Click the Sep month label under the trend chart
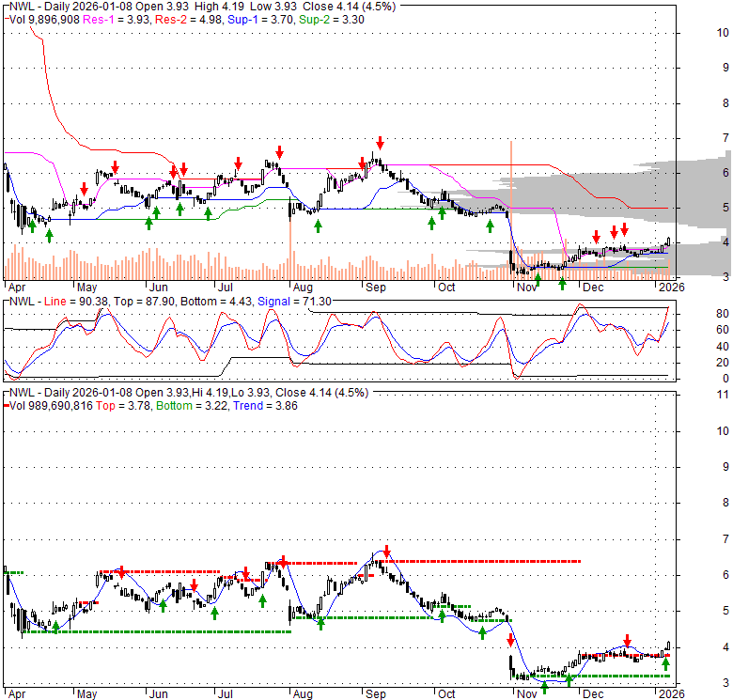The image size is (733, 700). tap(375, 694)
